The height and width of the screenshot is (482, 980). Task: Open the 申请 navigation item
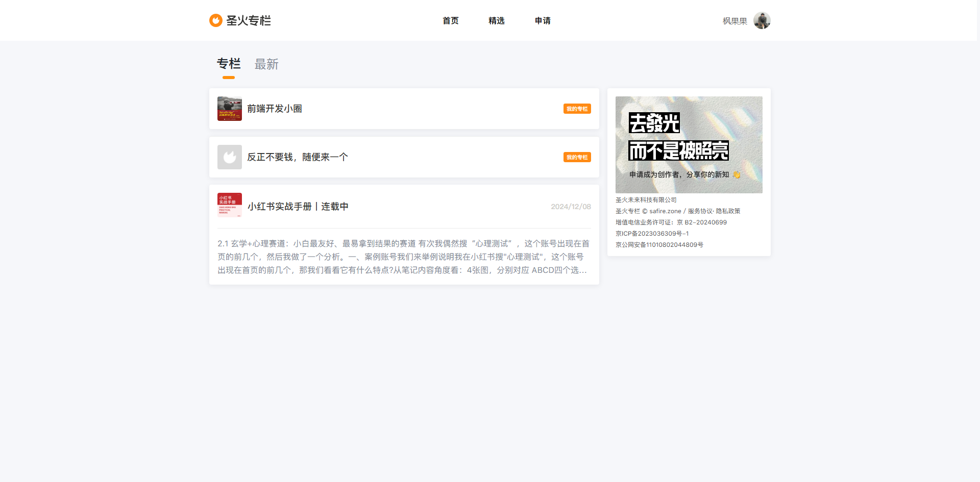coord(543,21)
